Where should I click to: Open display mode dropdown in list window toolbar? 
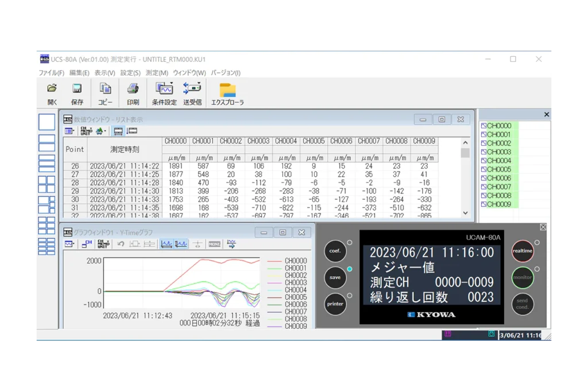[x=69, y=131]
